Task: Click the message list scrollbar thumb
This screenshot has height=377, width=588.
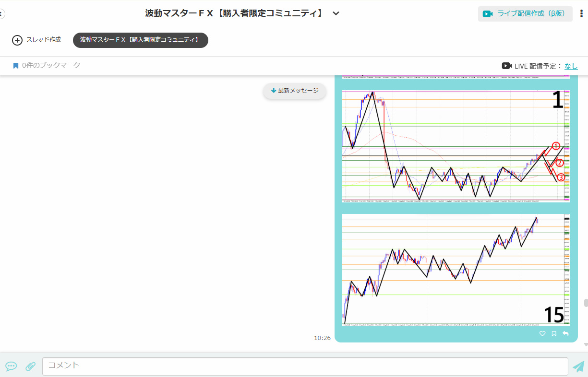Action: (x=586, y=303)
